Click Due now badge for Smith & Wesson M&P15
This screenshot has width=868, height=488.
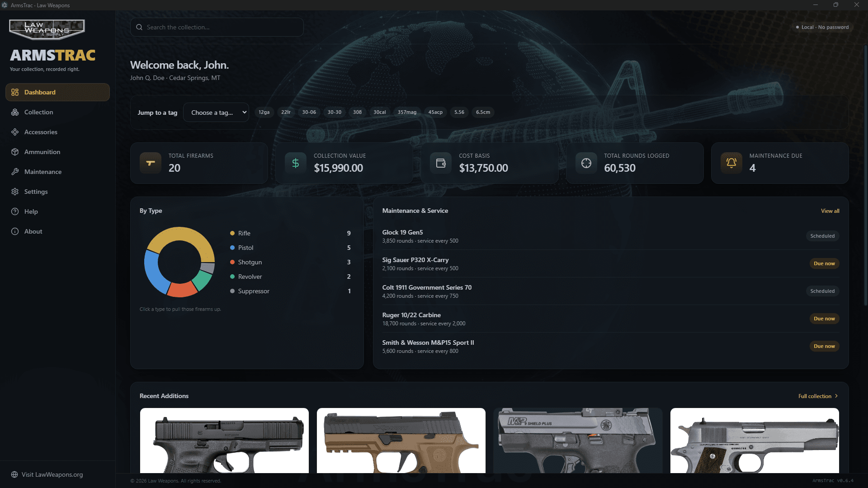coord(824,346)
